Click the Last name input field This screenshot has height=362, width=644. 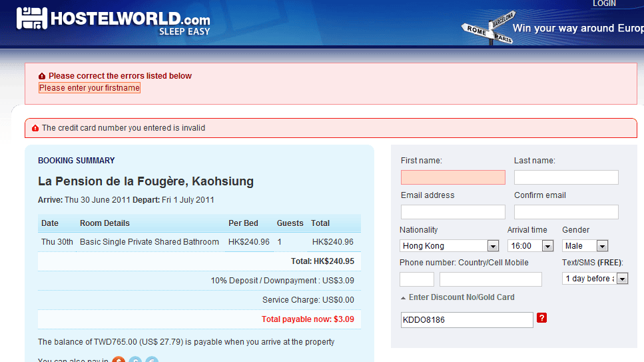(566, 177)
